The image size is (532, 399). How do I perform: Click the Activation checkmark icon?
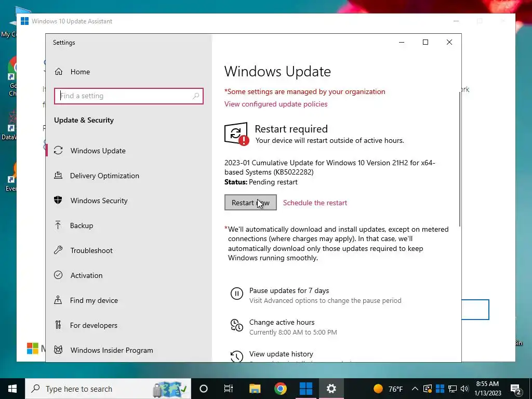coord(58,275)
